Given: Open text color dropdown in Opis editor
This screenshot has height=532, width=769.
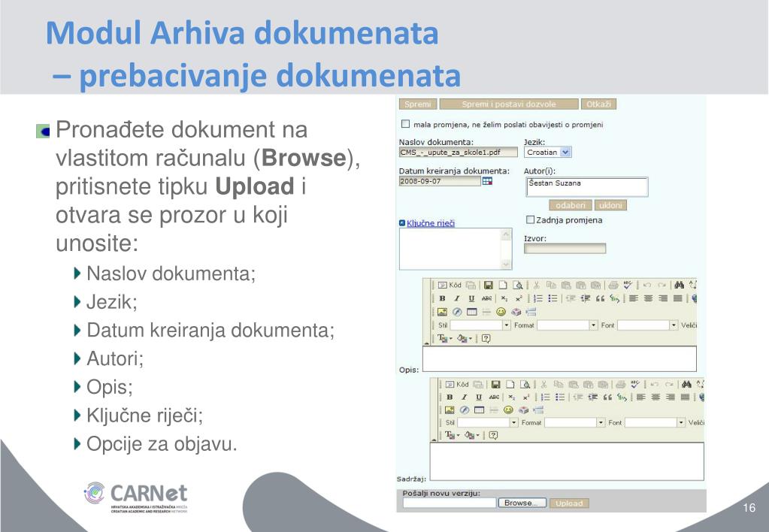Looking at the screenshot, I should [x=444, y=338].
